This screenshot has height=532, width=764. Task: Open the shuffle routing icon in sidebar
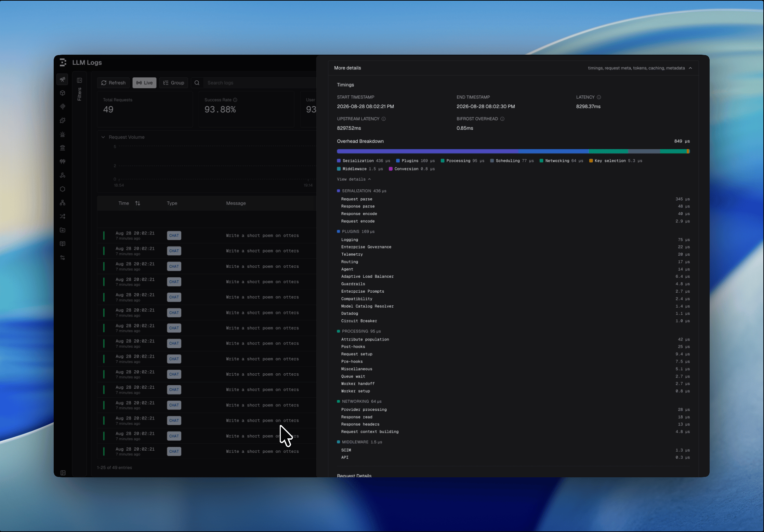tap(63, 216)
